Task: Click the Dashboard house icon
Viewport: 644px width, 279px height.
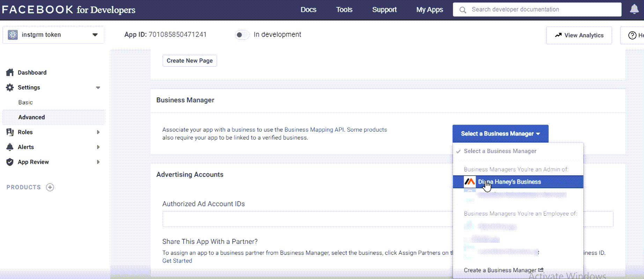Action: point(10,72)
